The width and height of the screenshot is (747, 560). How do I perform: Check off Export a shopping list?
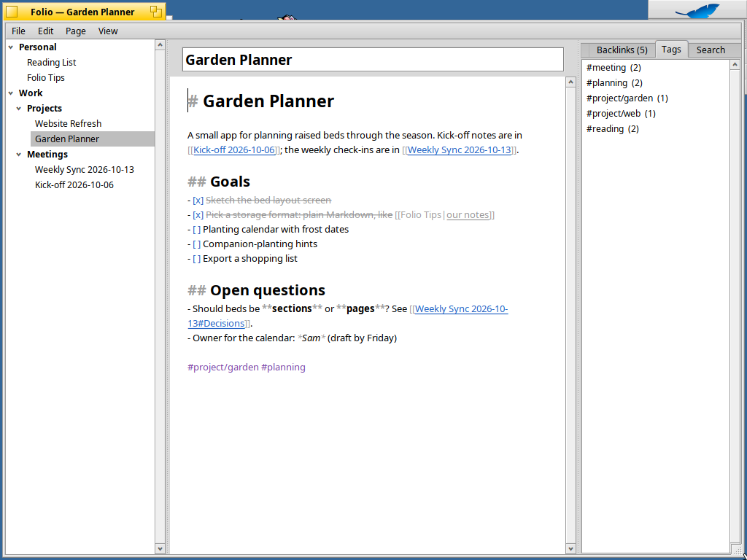click(x=197, y=259)
